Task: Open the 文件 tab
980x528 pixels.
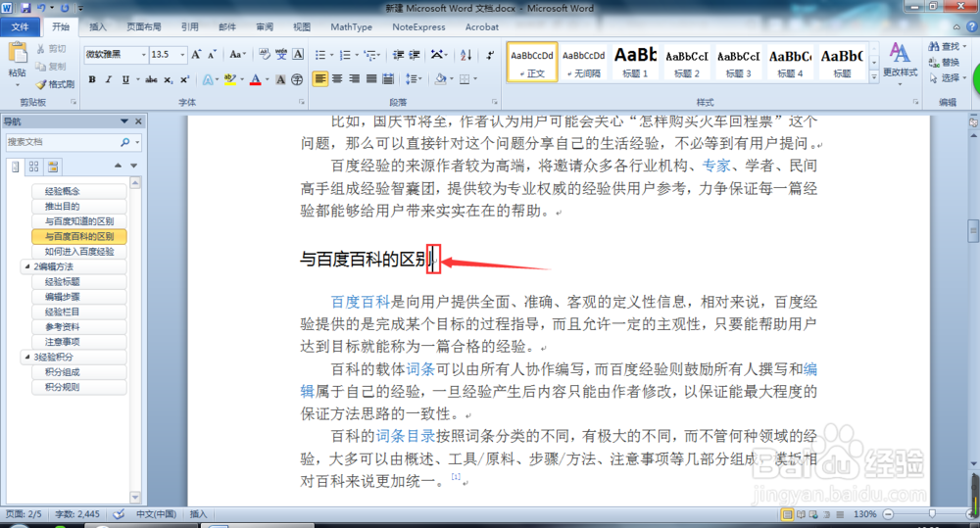Action: tap(20, 26)
